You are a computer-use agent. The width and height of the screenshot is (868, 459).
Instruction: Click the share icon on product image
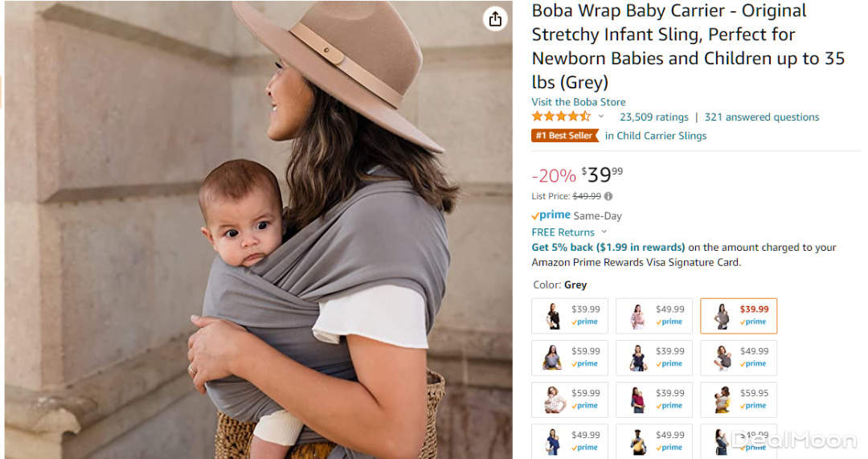coord(495,19)
